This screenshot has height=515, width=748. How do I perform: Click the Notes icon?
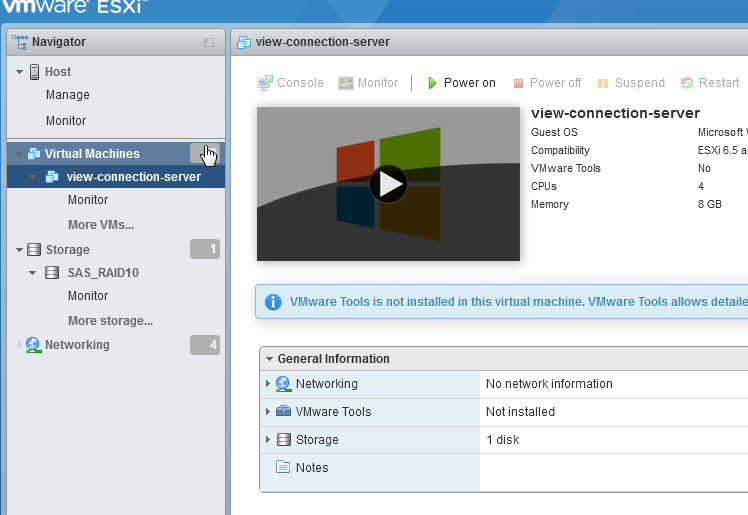pyautogui.click(x=283, y=467)
